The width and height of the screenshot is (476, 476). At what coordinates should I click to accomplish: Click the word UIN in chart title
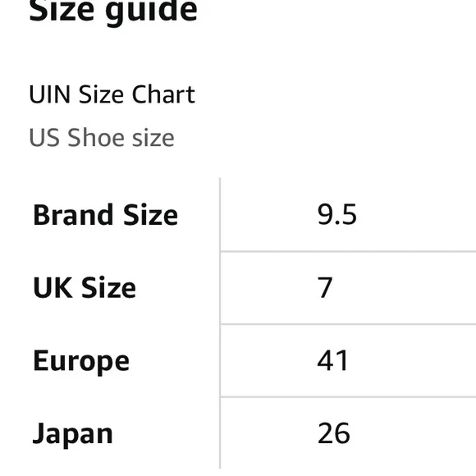(x=50, y=94)
